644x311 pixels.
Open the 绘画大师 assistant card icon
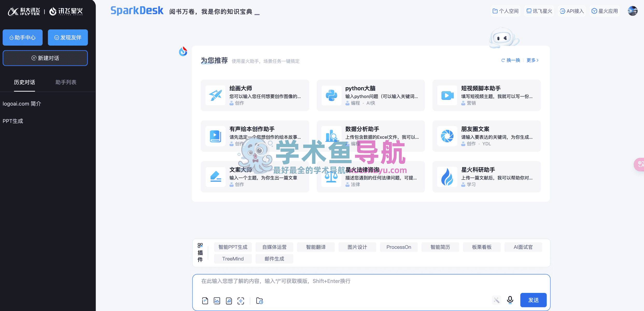click(215, 95)
